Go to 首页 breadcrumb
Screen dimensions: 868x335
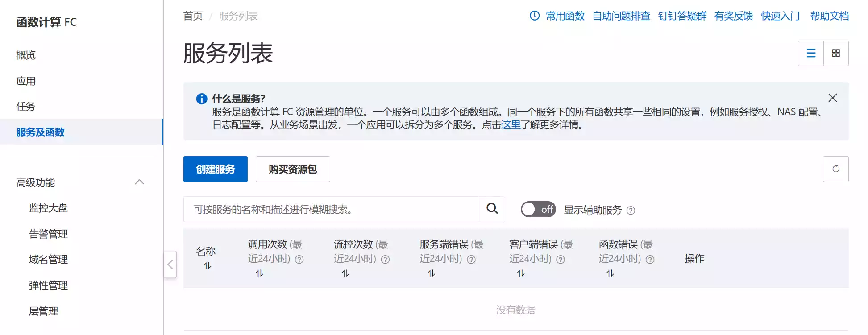193,16
